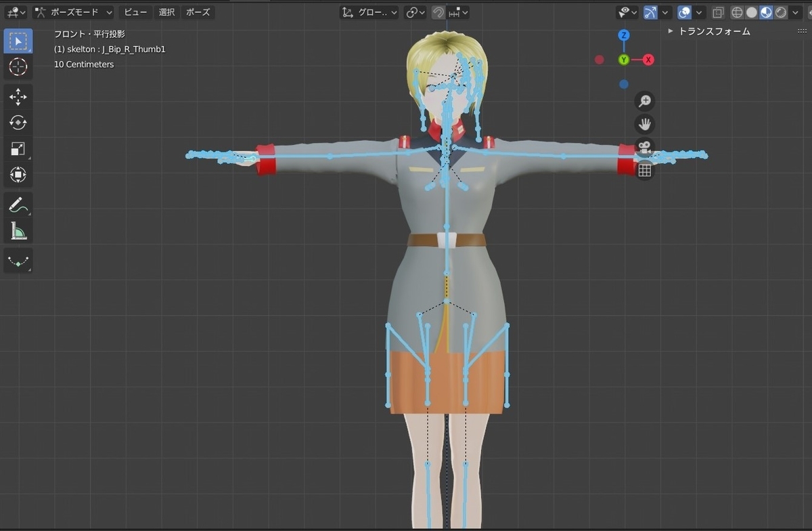This screenshot has height=531, width=812.
Task: Select the Rotate tool
Action: coord(18,123)
